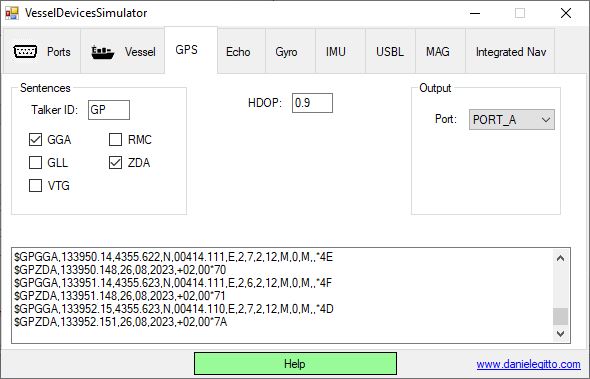Open the Echo tab

tap(242, 51)
